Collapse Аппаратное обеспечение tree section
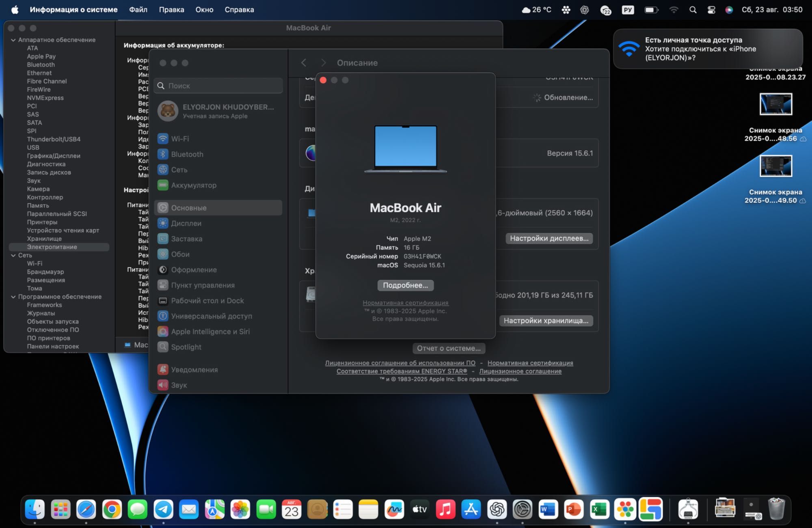 13,40
